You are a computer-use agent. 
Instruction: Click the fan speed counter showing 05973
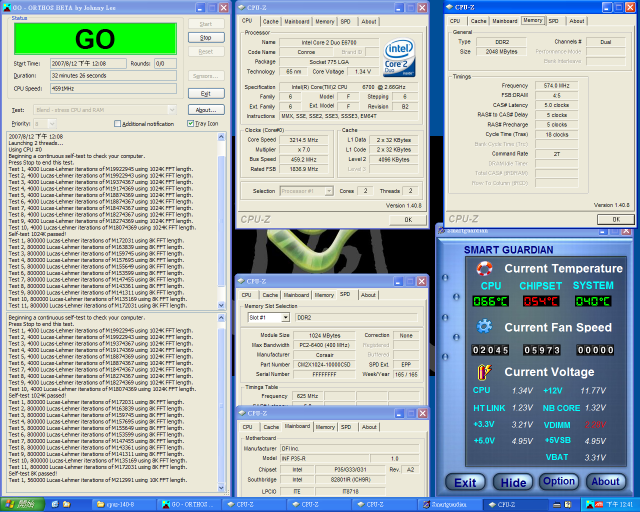click(x=542, y=350)
